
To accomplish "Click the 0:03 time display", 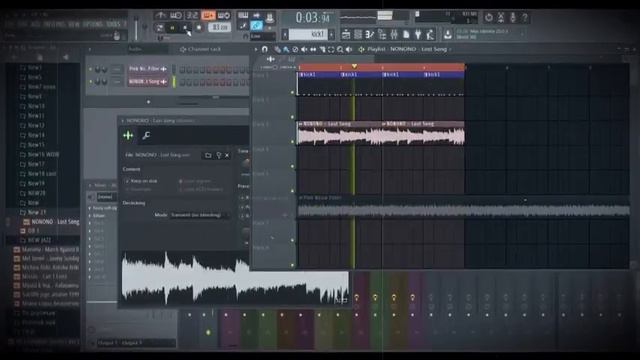I will coord(312,18).
